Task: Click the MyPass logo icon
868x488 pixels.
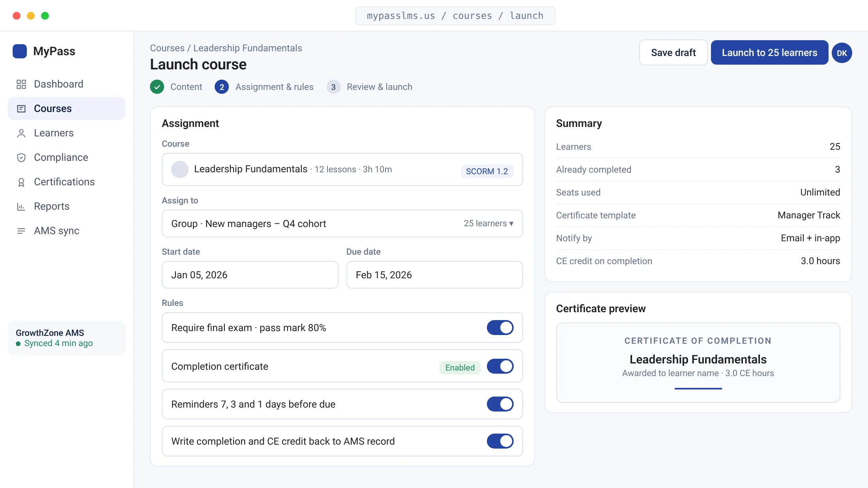Action: point(20,51)
